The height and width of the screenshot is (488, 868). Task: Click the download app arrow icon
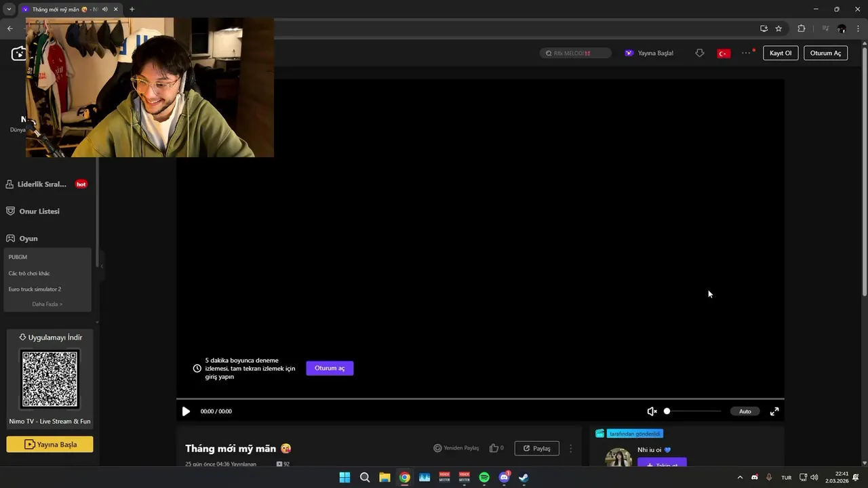coord(700,53)
